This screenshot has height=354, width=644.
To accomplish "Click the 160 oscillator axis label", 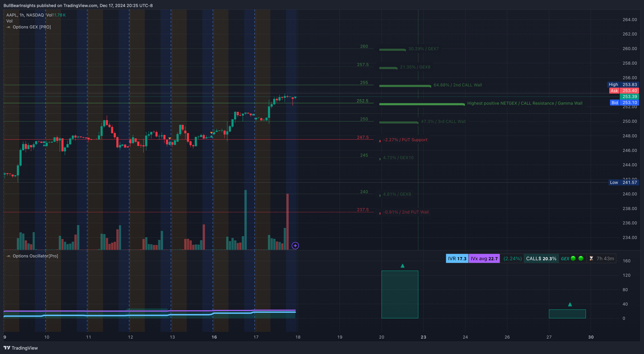I will 626,261.
